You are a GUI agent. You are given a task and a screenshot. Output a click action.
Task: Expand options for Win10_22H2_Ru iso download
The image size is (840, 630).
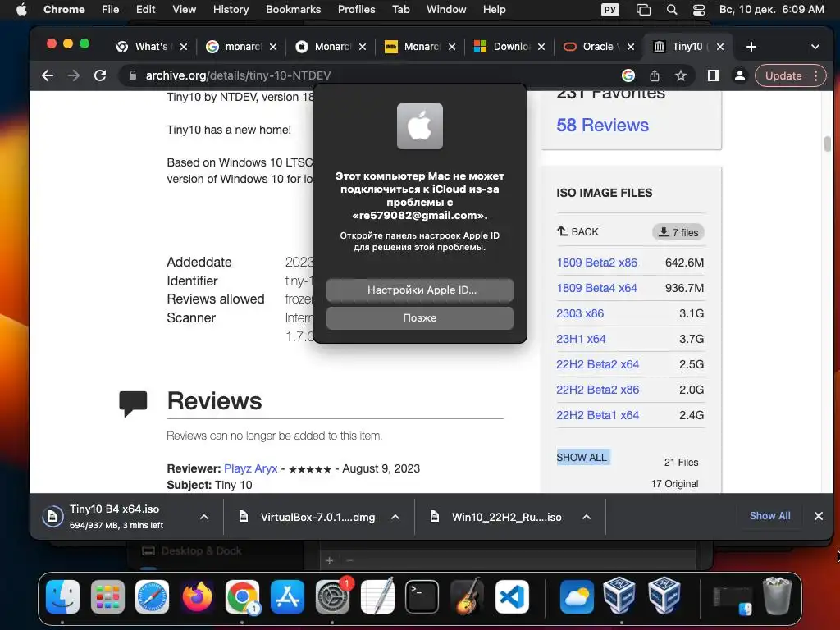587,517
